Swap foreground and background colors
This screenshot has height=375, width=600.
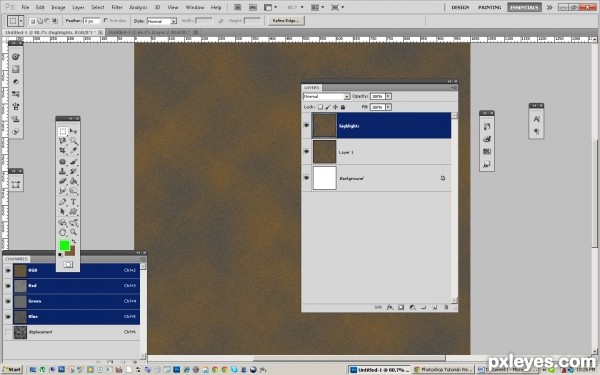point(74,241)
